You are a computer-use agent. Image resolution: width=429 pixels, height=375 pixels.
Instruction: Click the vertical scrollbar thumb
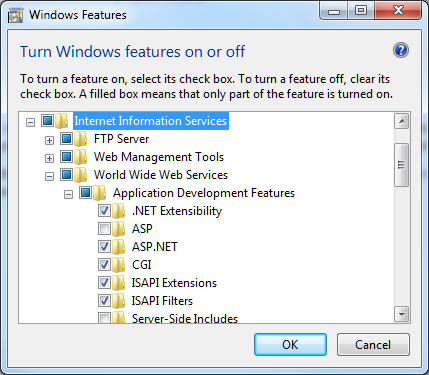pyautogui.click(x=402, y=165)
